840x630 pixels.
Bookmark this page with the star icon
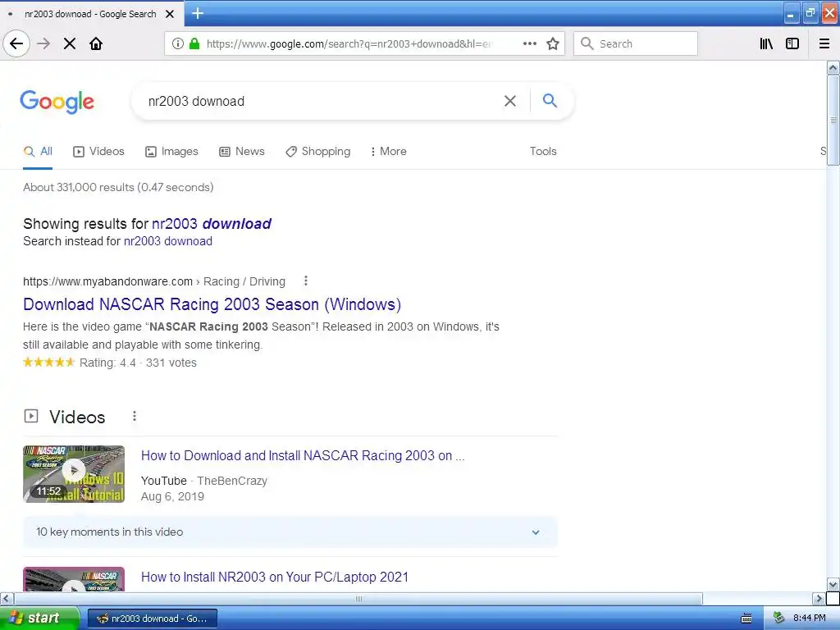tap(553, 43)
